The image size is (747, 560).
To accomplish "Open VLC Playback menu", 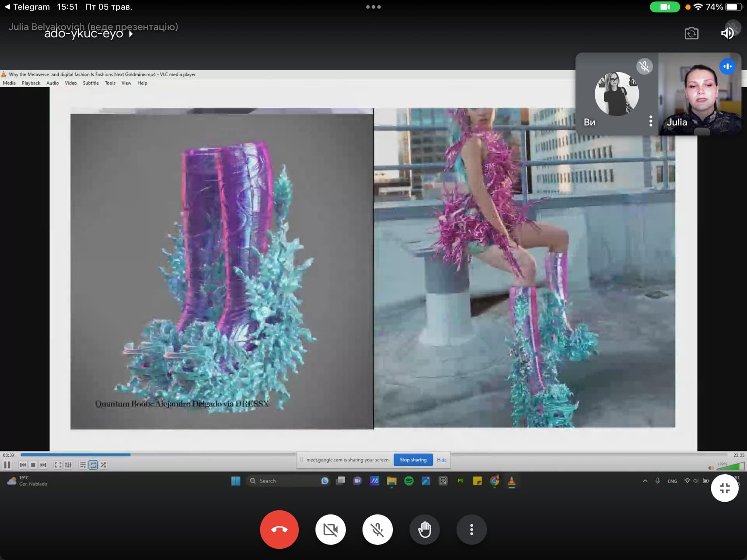I will tap(31, 83).
